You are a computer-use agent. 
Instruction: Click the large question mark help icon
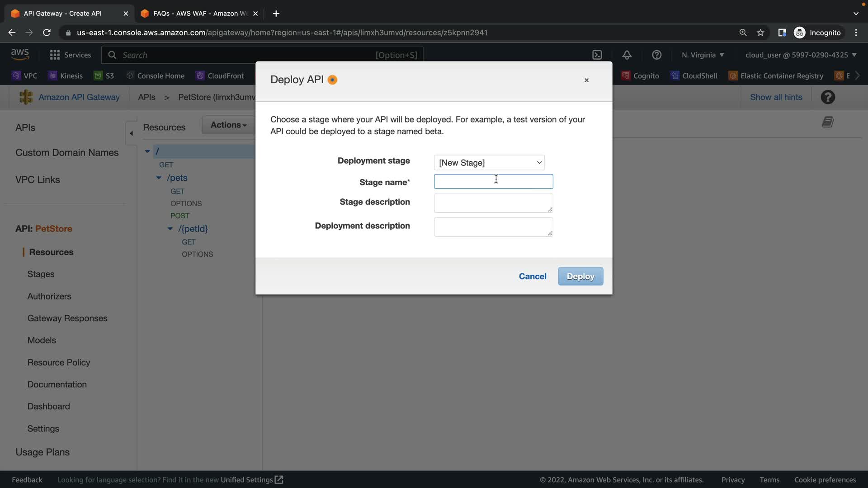coord(828,97)
